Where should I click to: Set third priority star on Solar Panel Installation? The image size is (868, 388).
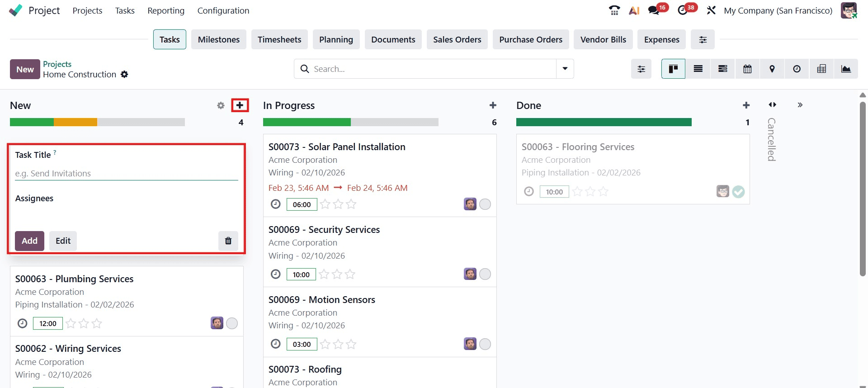pyautogui.click(x=351, y=204)
